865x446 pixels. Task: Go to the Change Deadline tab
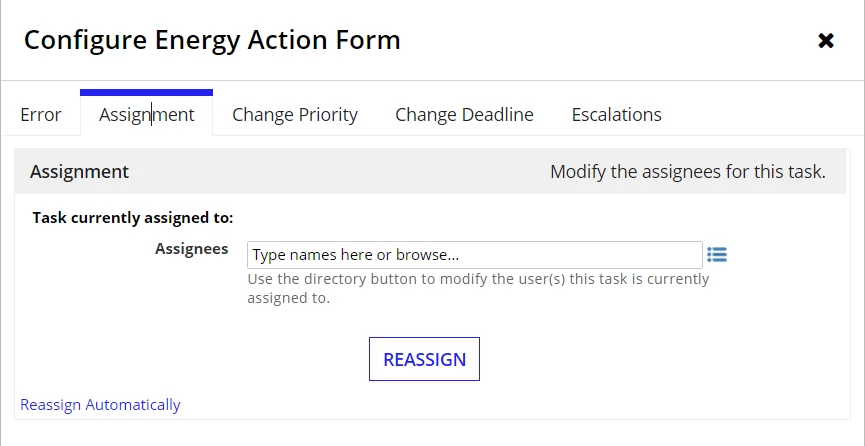(x=464, y=114)
